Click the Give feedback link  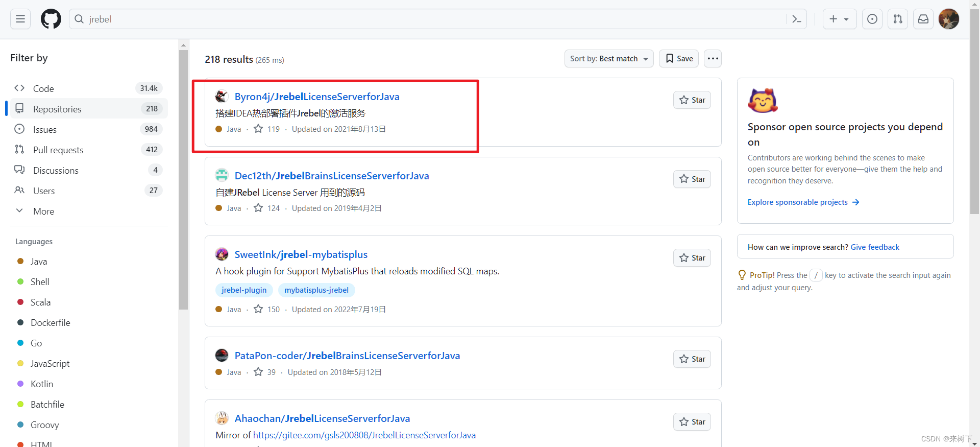pyautogui.click(x=875, y=247)
